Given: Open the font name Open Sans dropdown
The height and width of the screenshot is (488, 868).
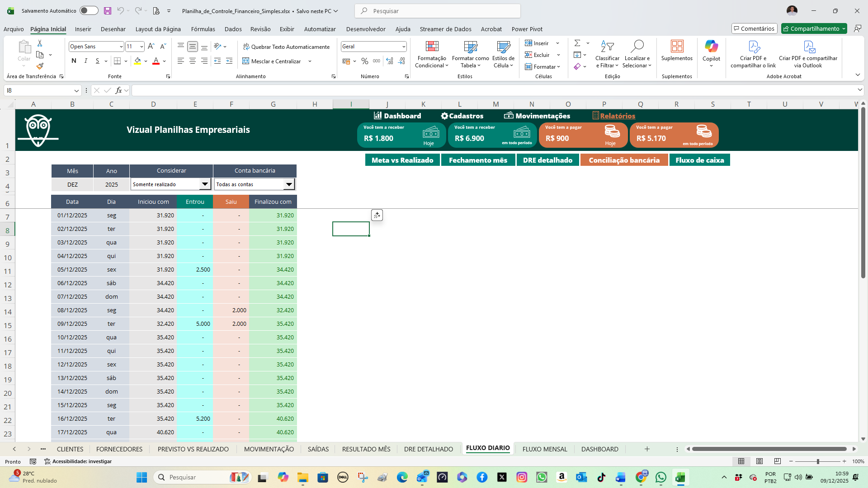Looking at the screenshot, I should coord(121,47).
